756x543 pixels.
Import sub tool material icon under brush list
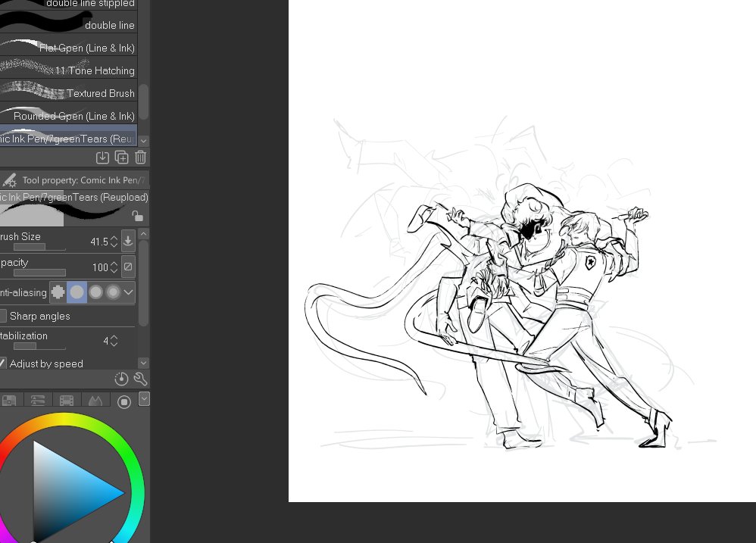pos(102,158)
